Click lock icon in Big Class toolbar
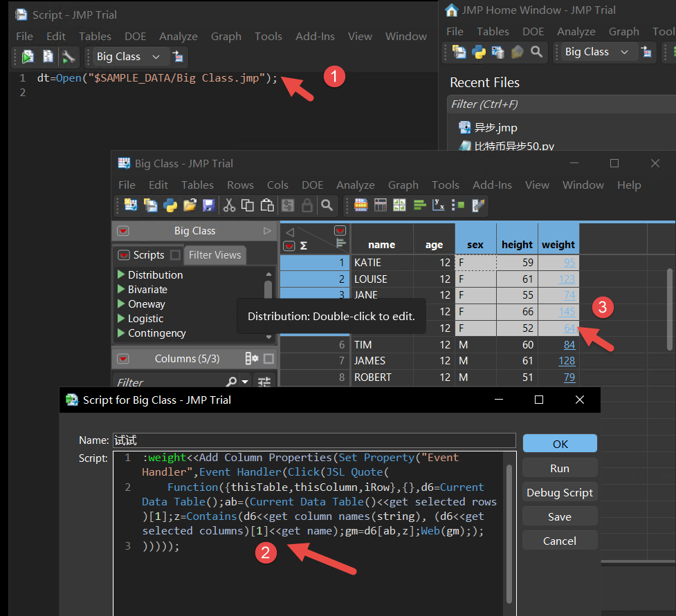 307,205
